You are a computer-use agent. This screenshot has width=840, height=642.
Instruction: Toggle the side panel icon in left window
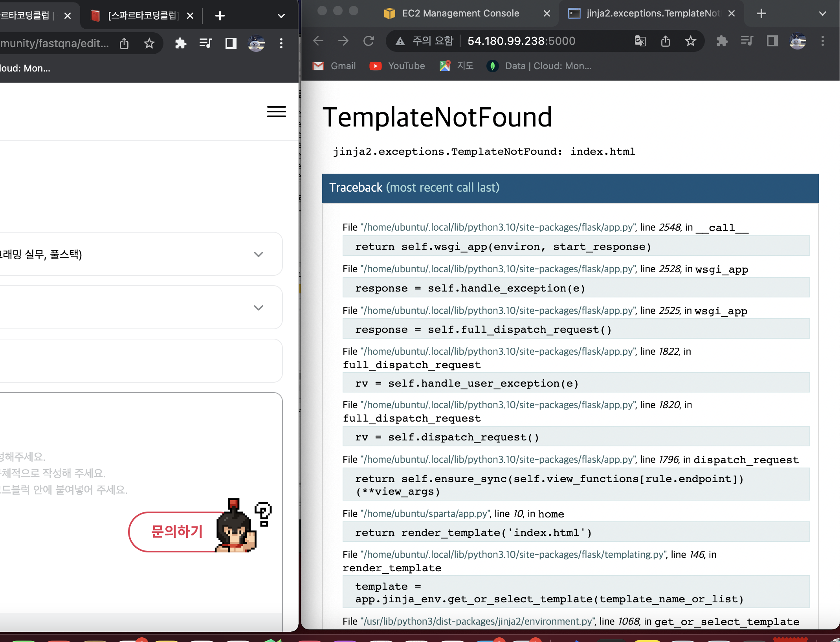tap(231, 43)
